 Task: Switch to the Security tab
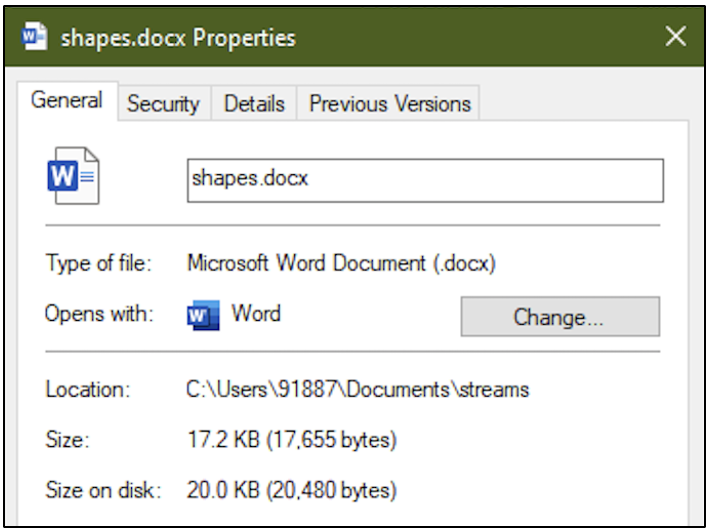click(x=163, y=103)
